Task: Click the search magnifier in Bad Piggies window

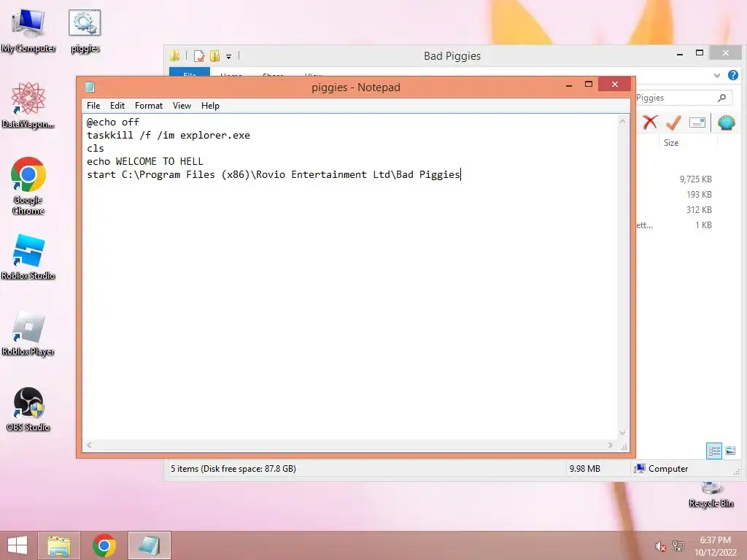Action: pyautogui.click(x=722, y=98)
